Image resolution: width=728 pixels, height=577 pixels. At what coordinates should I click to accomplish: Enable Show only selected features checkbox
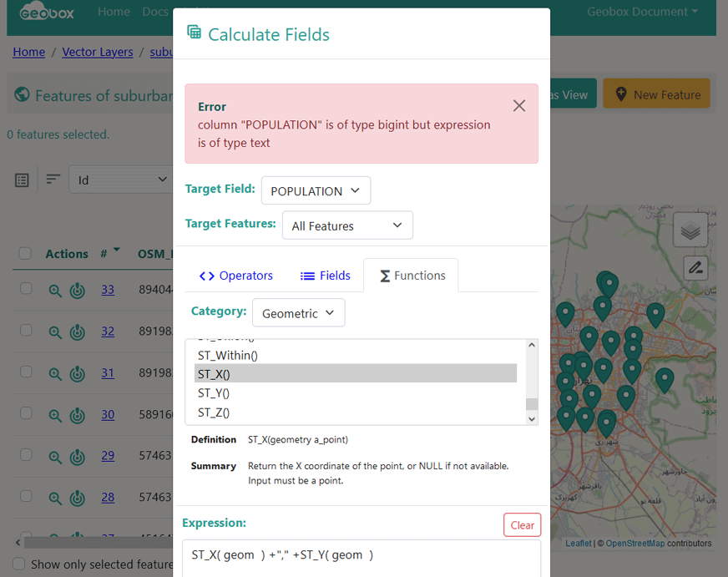point(18,564)
